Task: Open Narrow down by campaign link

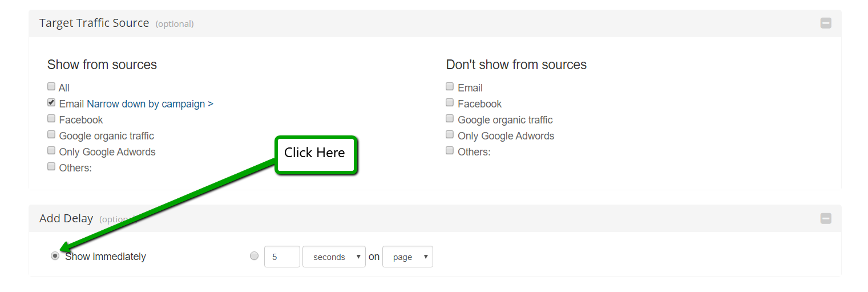Action: [x=150, y=104]
